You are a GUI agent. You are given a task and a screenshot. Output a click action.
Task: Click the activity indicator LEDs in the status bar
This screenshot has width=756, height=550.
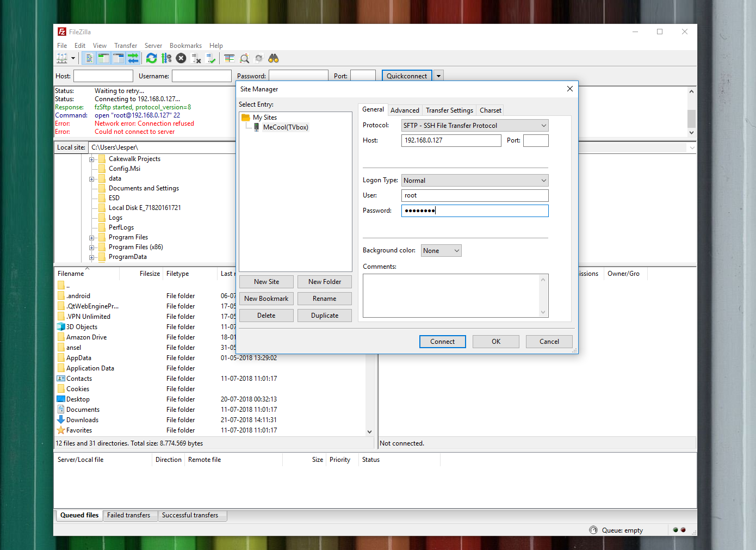tap(679, 530)
